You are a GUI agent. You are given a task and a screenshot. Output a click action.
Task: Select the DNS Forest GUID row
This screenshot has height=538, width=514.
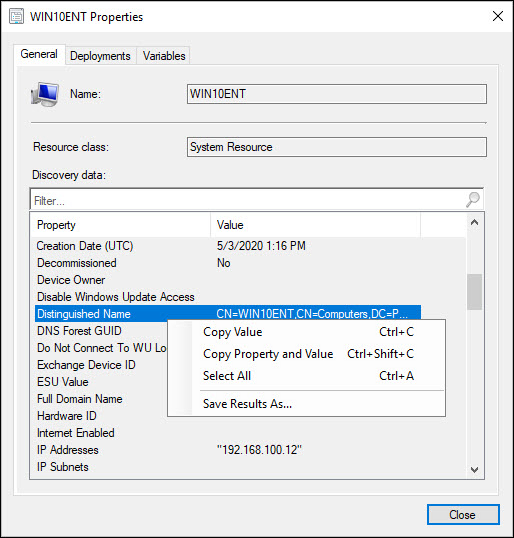(x=101, y=331)
